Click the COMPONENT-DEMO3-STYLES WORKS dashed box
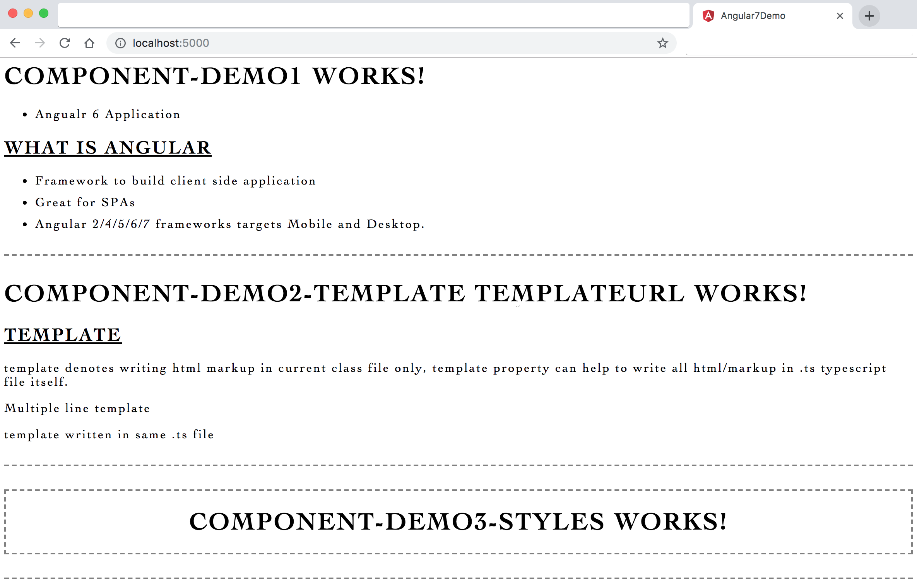The height and width of the screenshot is (588, 917). (458, 521)
